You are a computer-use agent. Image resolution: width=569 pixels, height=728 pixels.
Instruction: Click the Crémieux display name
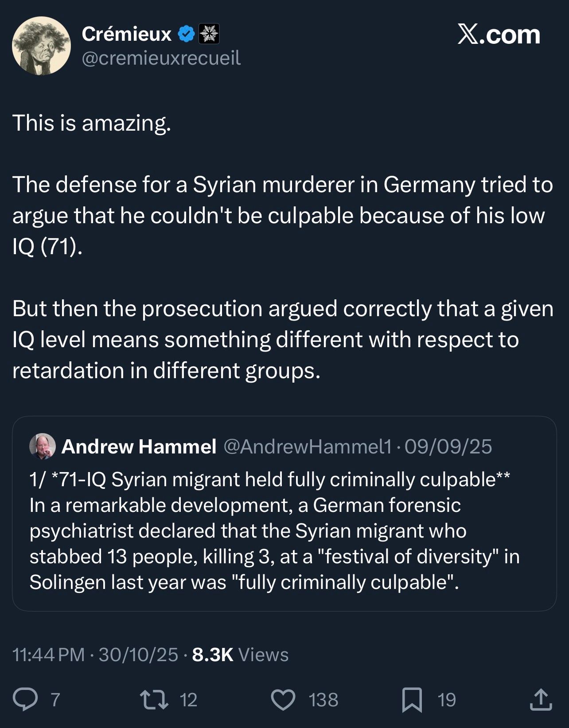coord(127,34)
